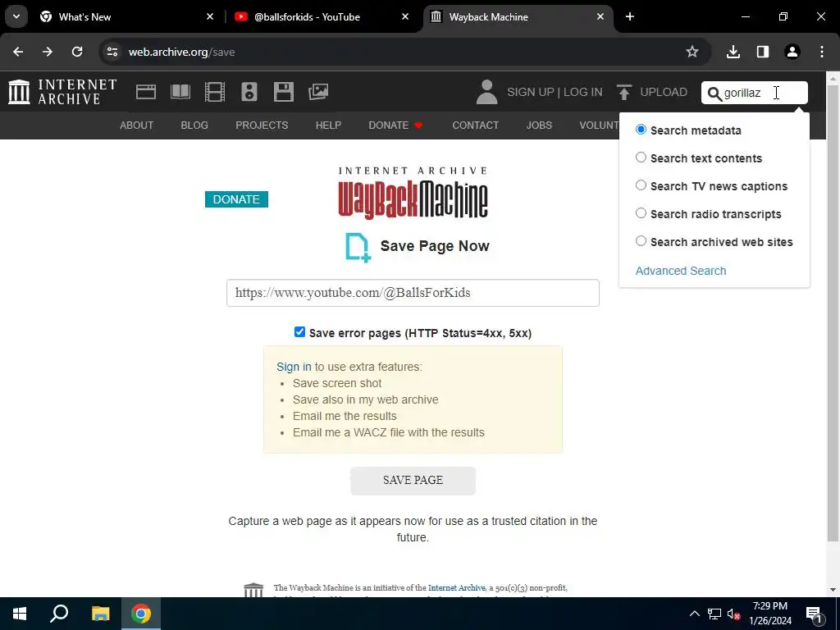The width and height of the screenshot is (840, 630).
Task: Open the Windows notification center
Action: click(814, 614)
